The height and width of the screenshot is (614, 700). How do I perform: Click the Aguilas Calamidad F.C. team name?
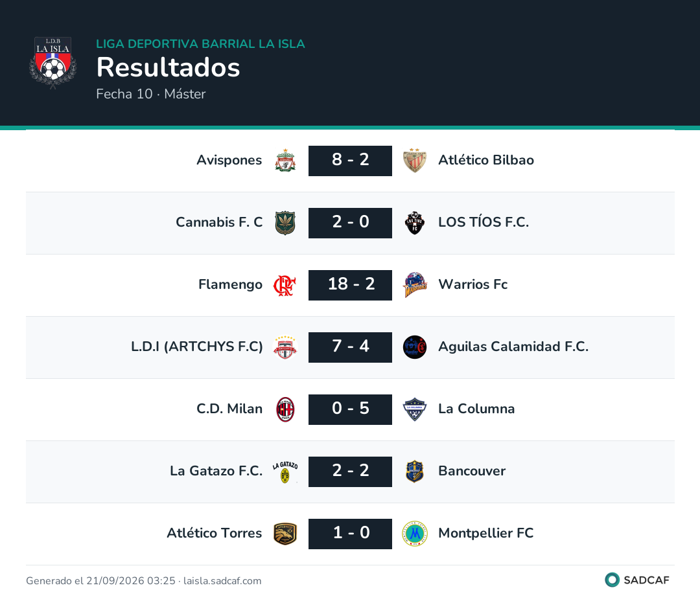click(513, 347)
